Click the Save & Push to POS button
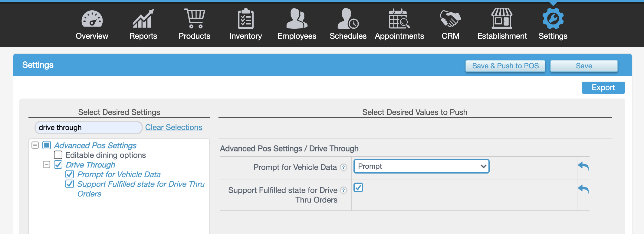 pyautogui.click(x=505, y=66)
